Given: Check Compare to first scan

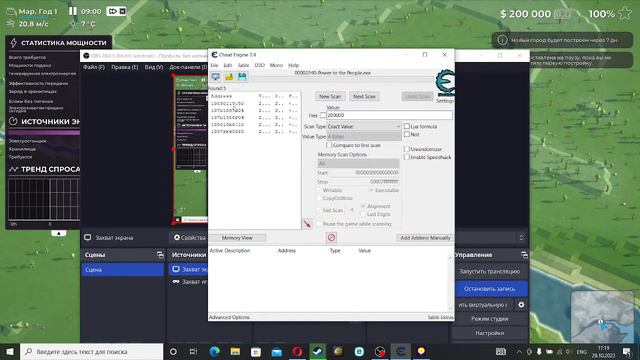Looking at the screenshot, I should click(329, 145).
